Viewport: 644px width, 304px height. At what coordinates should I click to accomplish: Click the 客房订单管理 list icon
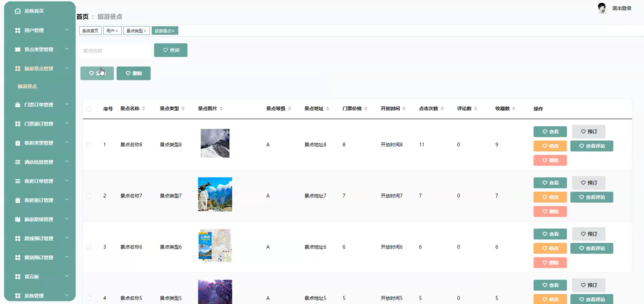pos(18,181)
